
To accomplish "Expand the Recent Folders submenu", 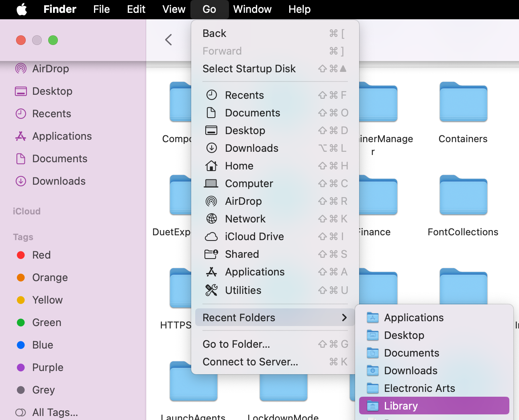I will (239, 318).
